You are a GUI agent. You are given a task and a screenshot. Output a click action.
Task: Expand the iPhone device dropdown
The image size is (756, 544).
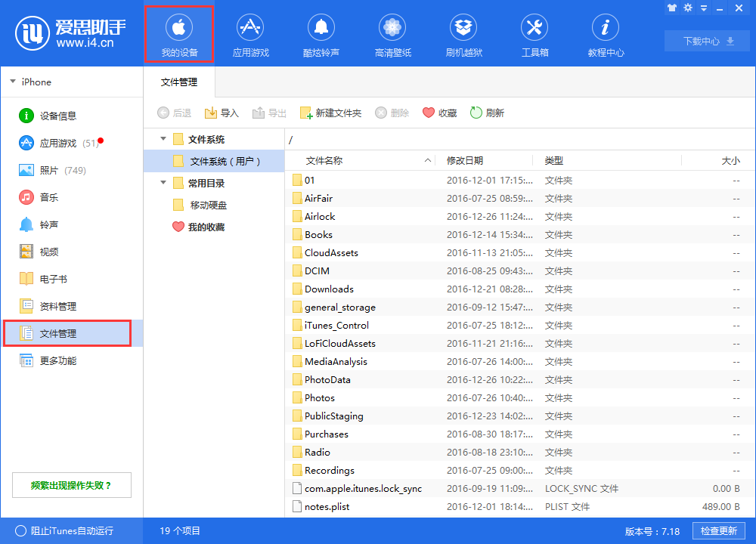tap(13, 82)
